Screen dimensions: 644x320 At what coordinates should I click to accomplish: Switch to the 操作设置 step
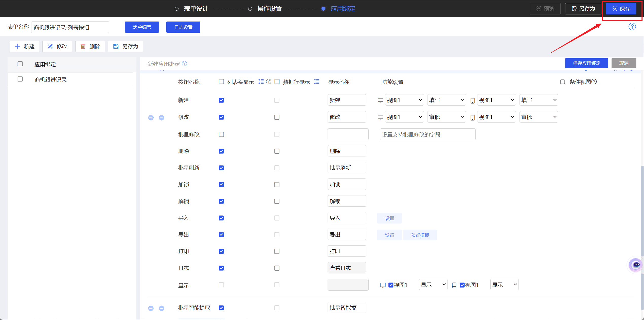click(269, 9)
